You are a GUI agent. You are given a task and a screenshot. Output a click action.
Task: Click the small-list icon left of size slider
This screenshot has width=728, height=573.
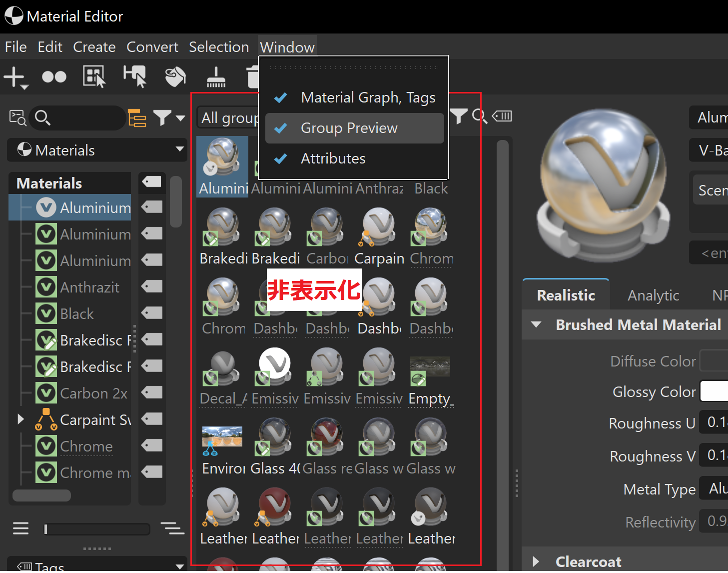click(21, 528)
